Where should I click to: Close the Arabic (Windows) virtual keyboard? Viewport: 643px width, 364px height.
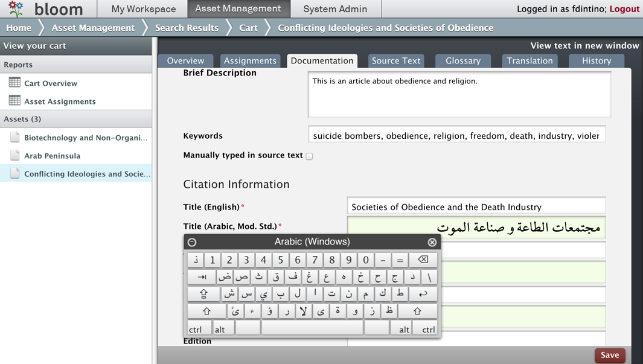pyautogui.click(x=432, y=242)
